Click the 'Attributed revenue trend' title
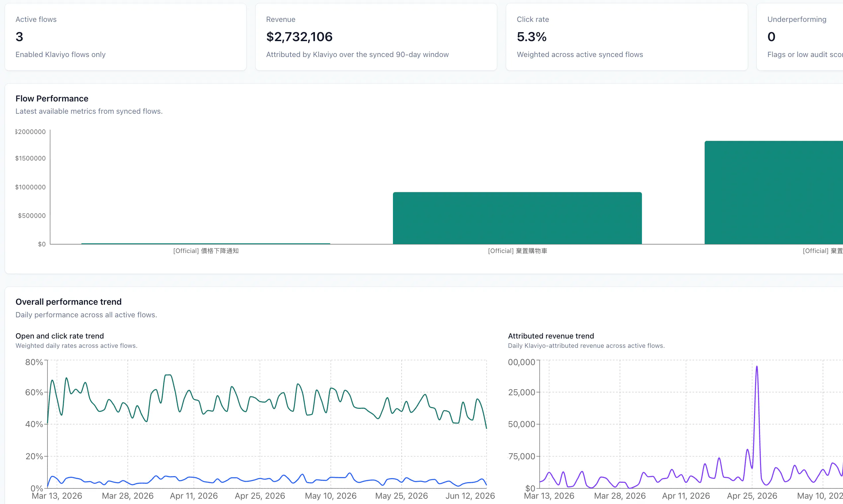843x504 pixels. tap(551, 336)
